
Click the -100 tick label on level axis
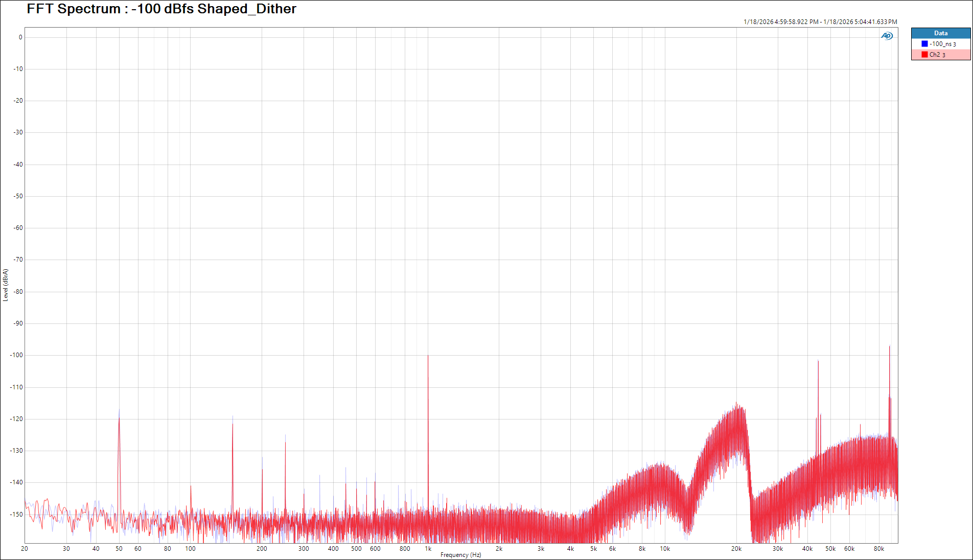[17, 355]
